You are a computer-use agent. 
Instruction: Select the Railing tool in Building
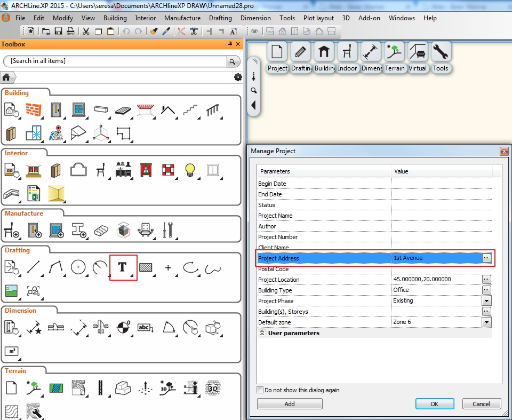(213, 110)
